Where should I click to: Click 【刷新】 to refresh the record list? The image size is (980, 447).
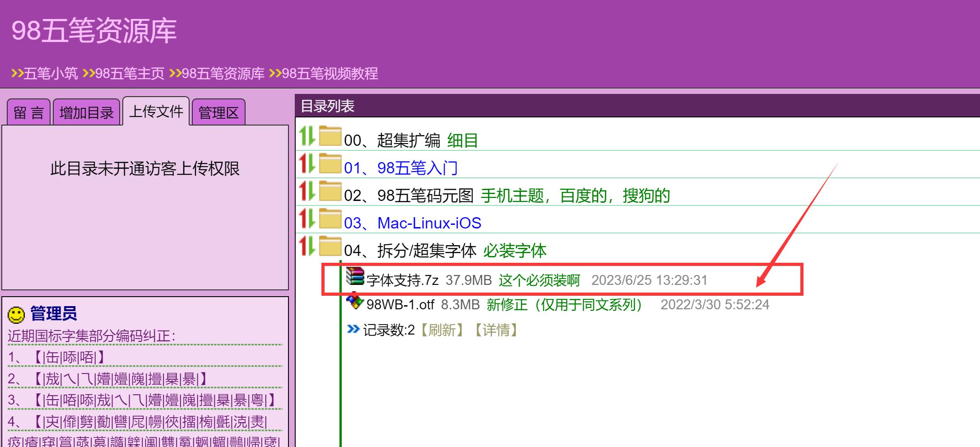(x=442, y=330)
